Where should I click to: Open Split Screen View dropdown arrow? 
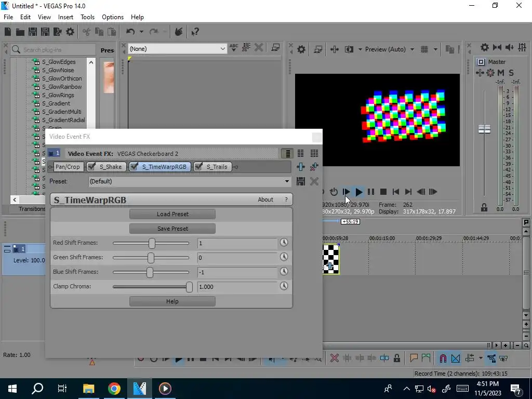tap(360, 49)
